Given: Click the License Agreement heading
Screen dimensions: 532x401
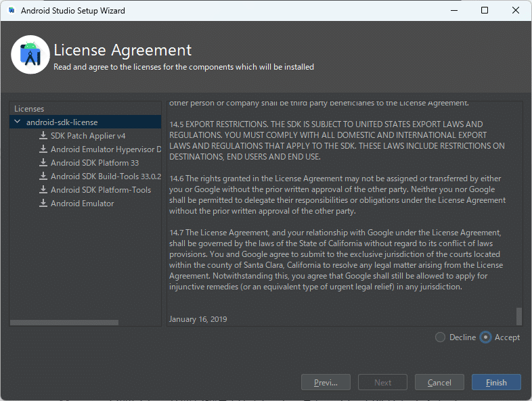Looking at the screenshot, I should point(123,50).
